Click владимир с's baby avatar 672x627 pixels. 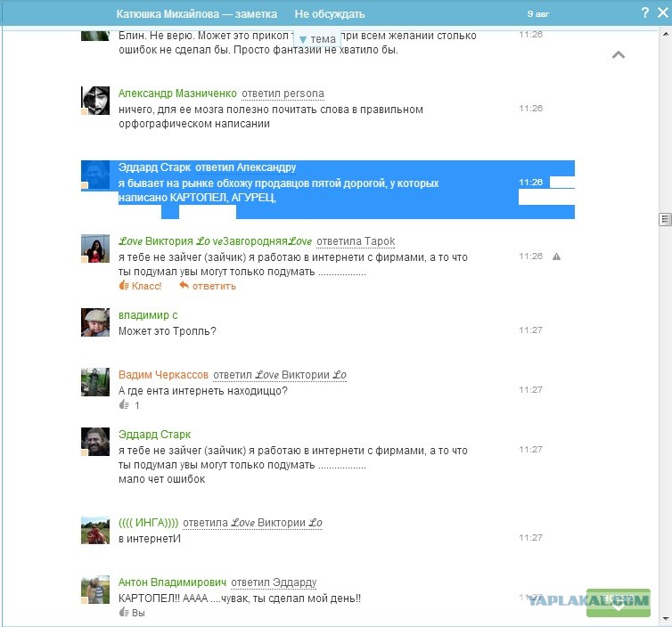95,322
